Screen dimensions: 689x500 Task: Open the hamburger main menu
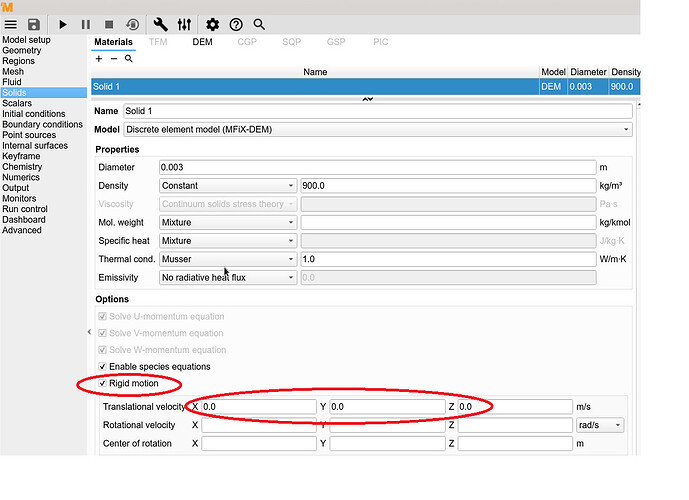10,23
